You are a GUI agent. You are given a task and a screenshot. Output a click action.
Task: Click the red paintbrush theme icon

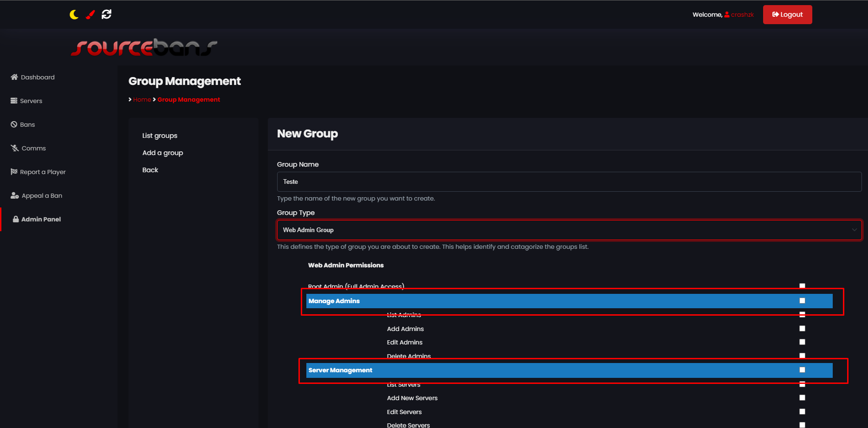90,15
